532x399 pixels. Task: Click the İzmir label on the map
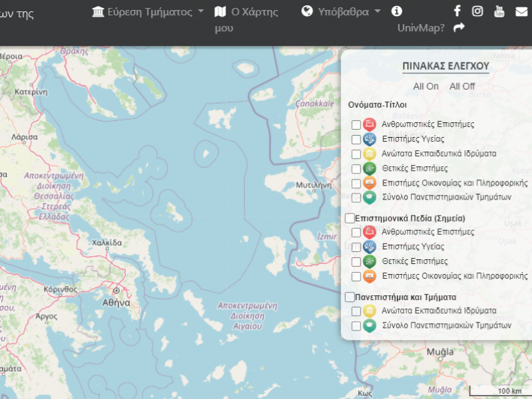[327, 237]
